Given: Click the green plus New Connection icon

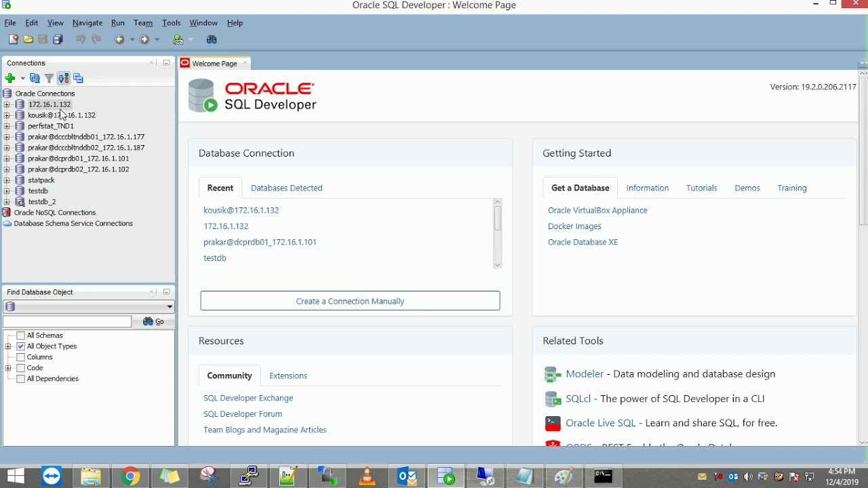Looking at the screenshot, I should (10, 79).
